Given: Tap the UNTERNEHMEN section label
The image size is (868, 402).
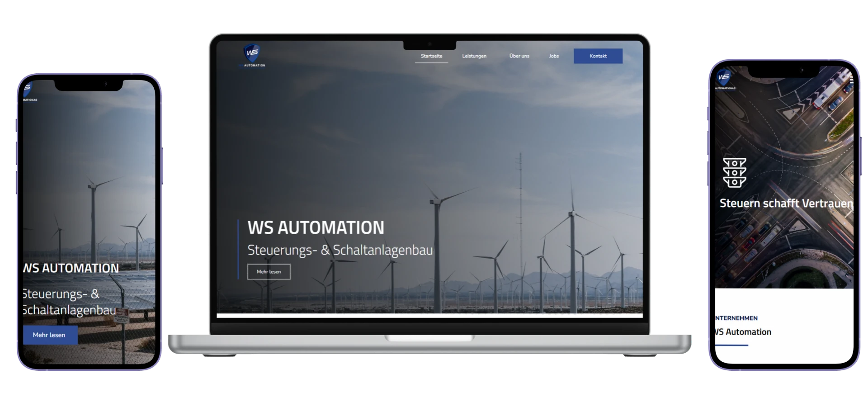Looking at the screenshot, I should [x=736, y=318].
